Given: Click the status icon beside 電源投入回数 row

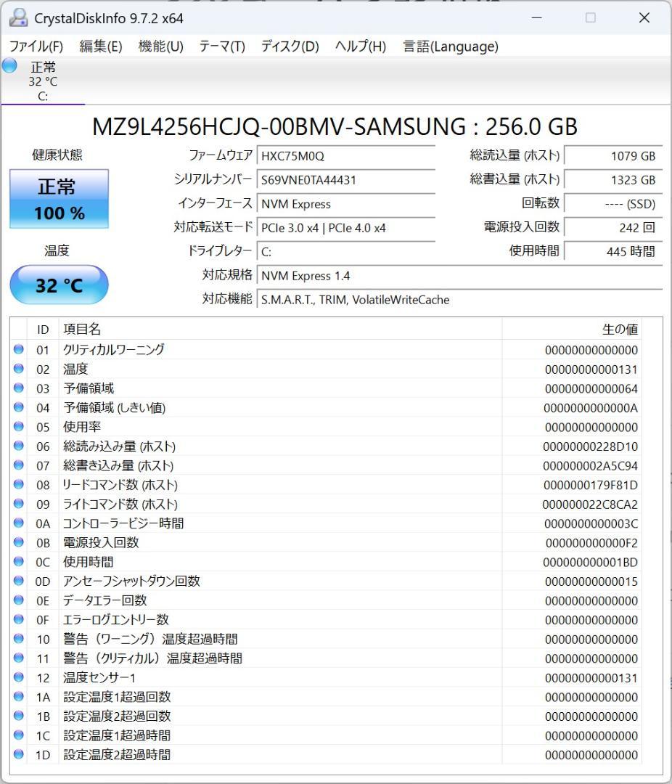Looking at the screenshot, I should pyautogui.click(x=20, y=542).
